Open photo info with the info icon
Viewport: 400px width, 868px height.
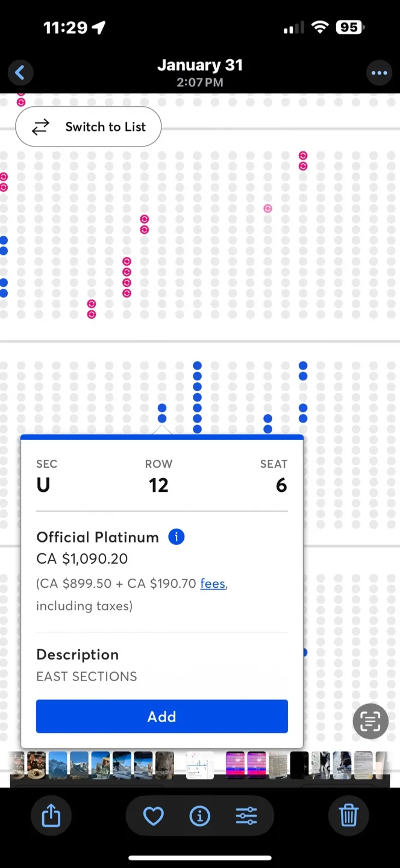click(199, 816)
